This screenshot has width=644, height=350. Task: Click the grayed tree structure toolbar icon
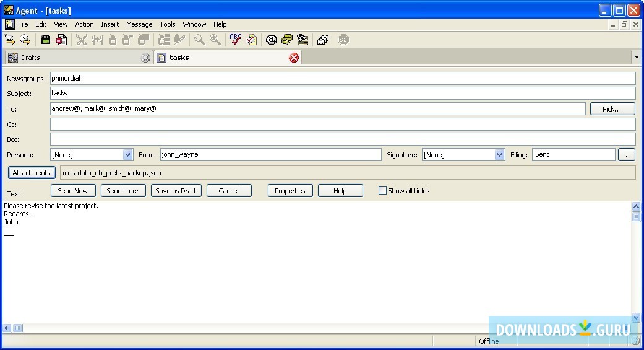click(x=164, y=40)
